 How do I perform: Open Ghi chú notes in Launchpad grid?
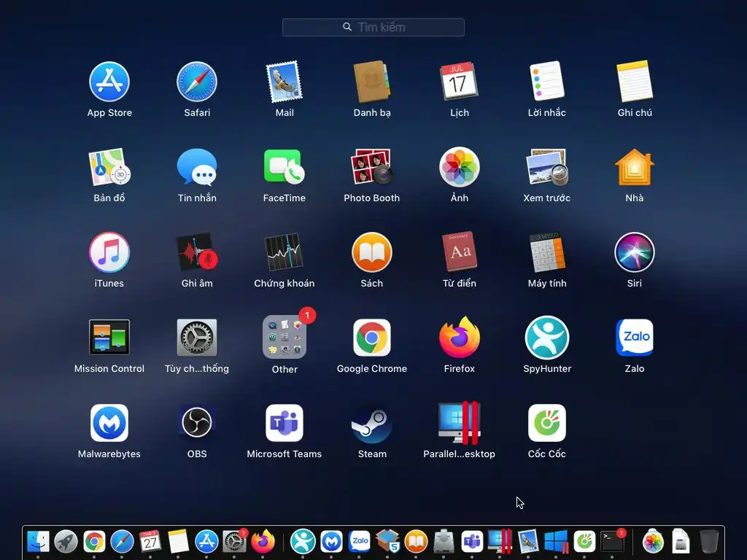point(635,81)
